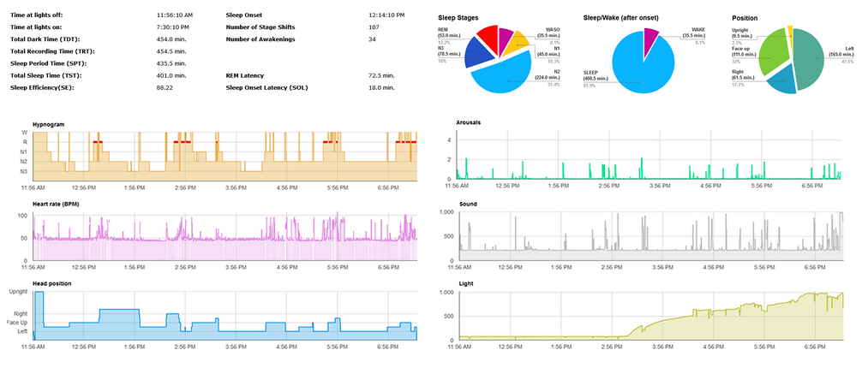This screenshot has width=868, height=368.
Task: Click the red REM pie slice
Action: click(x=488, y=39)
